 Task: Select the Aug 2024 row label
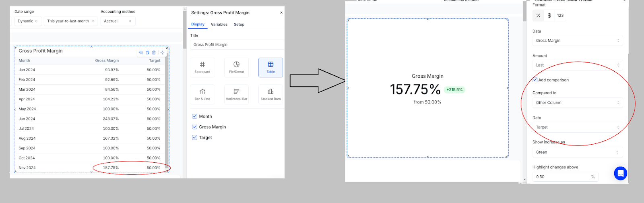(x=27, y=138)
